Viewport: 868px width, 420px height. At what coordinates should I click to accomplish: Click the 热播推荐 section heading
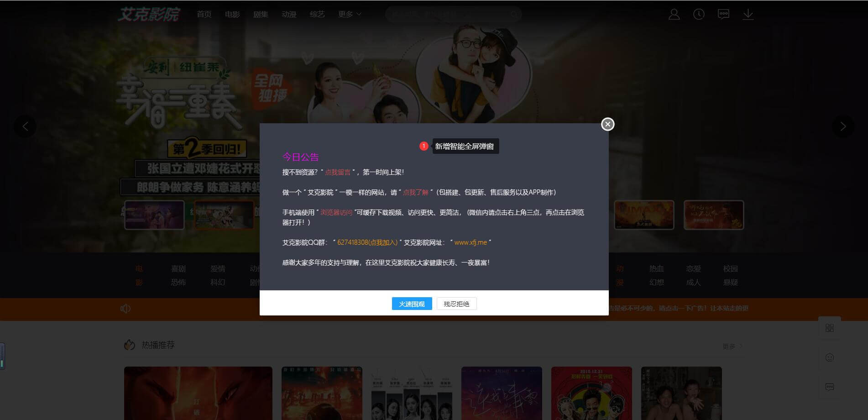[158, 345]
